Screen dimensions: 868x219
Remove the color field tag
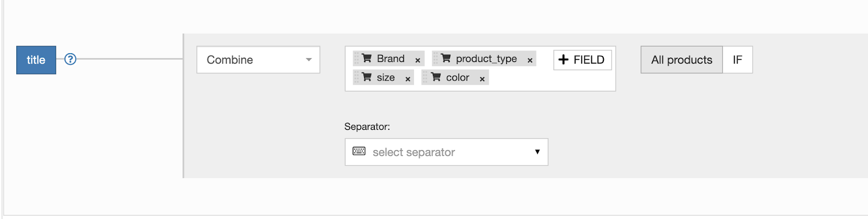click(482, 79)
